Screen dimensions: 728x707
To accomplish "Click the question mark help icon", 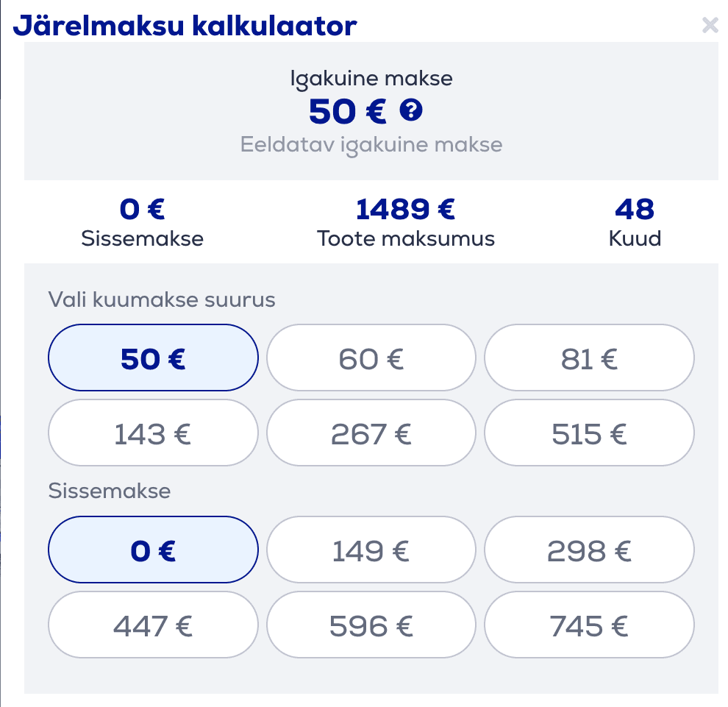I will tap(411, 111).
